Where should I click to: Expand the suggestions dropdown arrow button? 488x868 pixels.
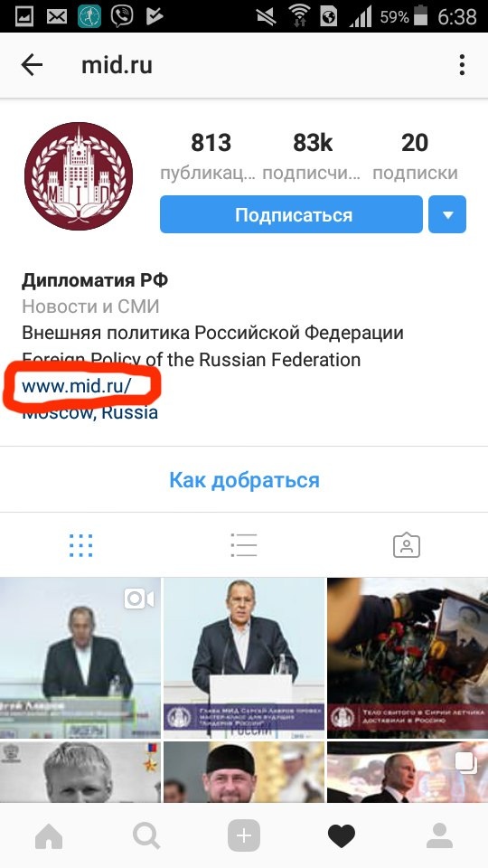447,214
